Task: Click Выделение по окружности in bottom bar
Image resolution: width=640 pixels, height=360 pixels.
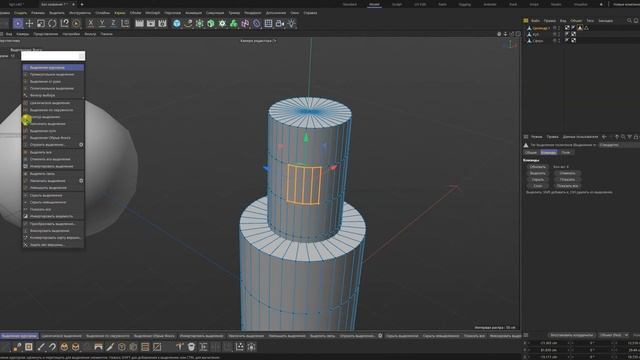Action: click(x=108, y=336)
